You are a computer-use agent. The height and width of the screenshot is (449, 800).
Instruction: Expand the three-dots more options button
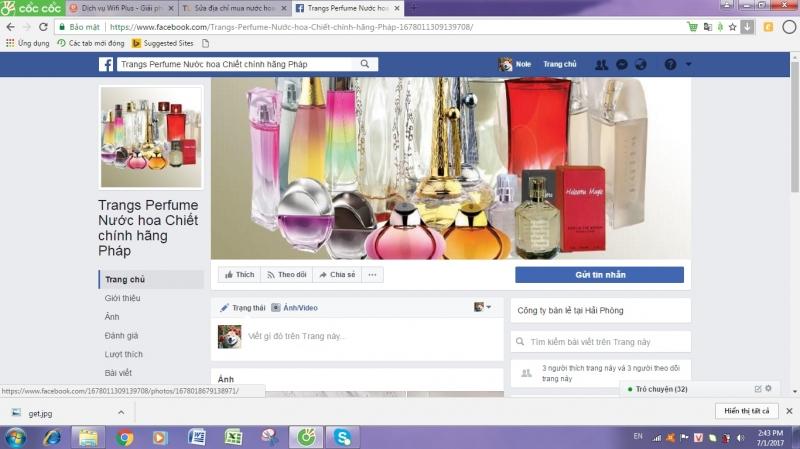(x=372, y=274)
